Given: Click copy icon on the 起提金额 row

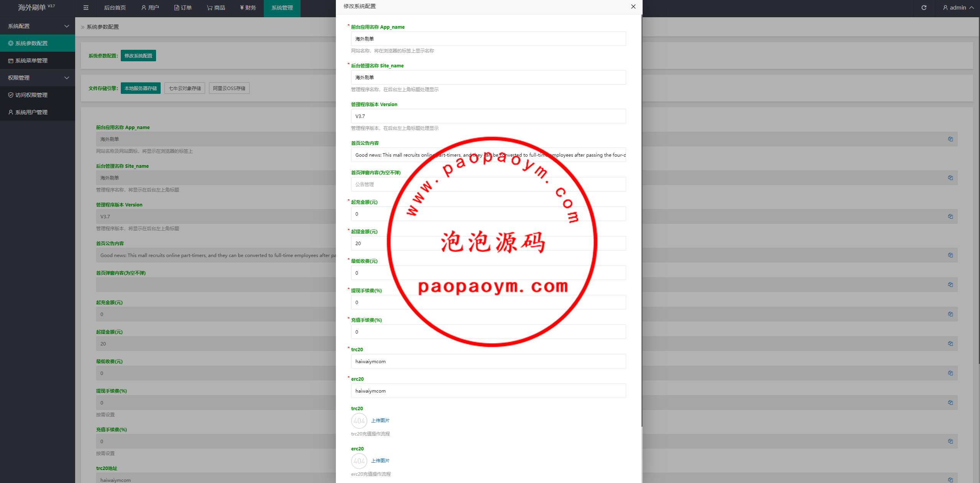Looking at the screenshot, I should [x=950, y=344].
